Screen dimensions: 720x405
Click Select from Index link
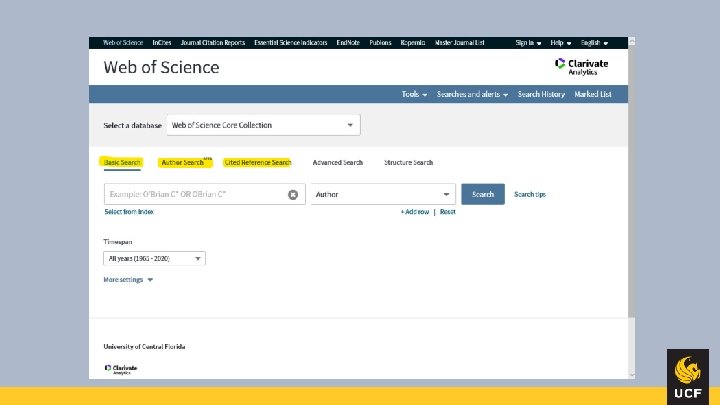click(129, 212)
